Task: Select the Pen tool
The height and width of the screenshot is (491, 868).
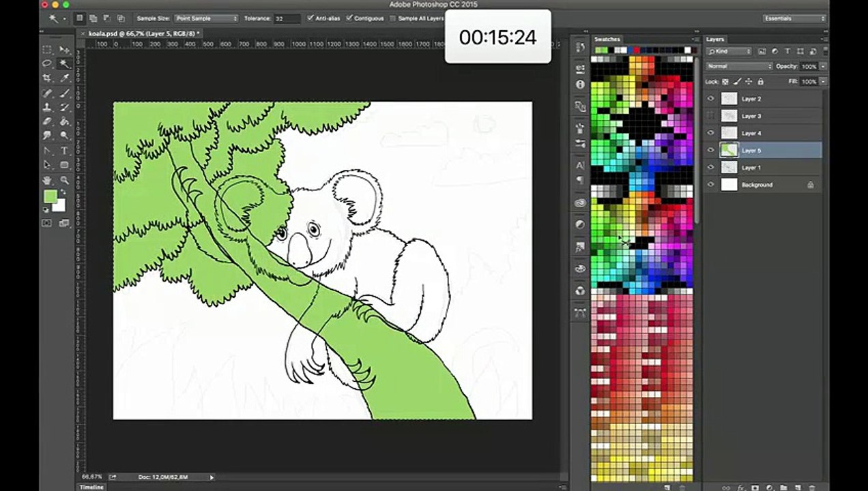Action: pos(47,151)
